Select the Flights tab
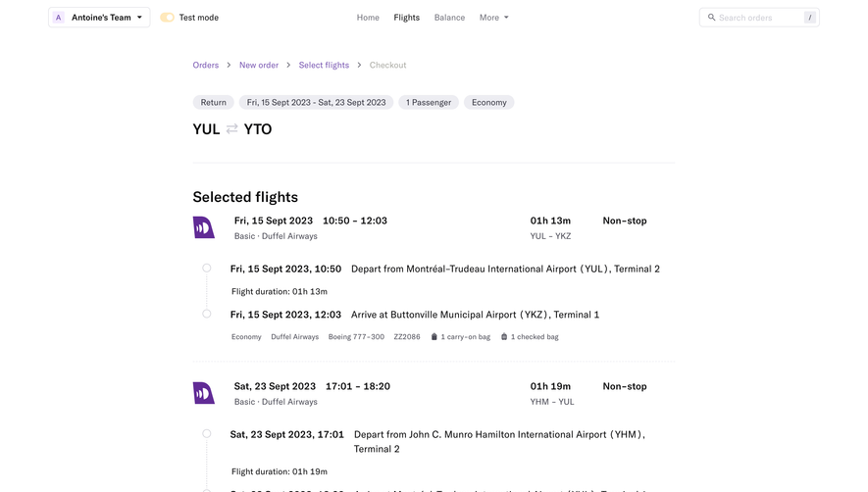 [x=406, y=18]
